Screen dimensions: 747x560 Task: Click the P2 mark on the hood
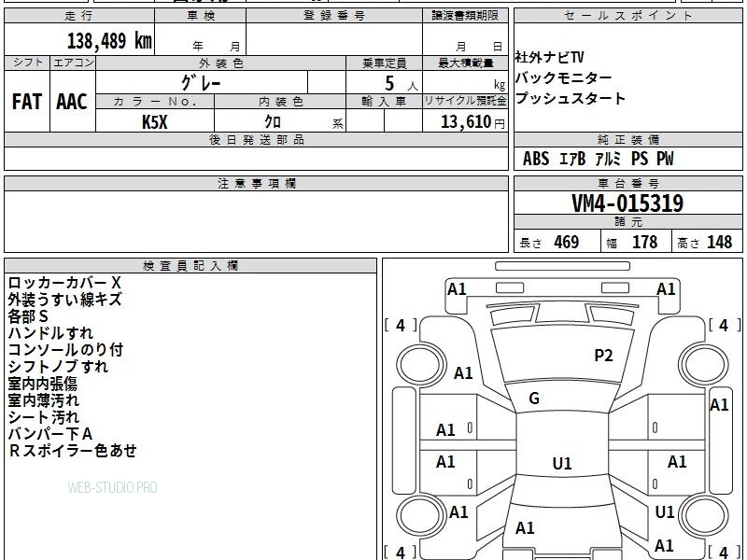[x=603, y=356]
